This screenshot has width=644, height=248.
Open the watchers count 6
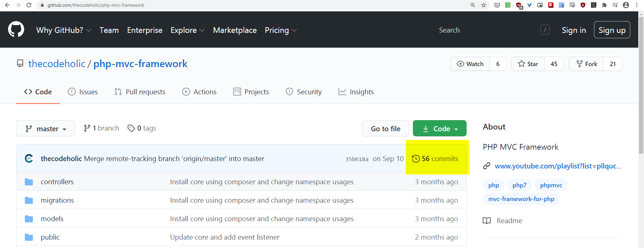coord(498,64)
